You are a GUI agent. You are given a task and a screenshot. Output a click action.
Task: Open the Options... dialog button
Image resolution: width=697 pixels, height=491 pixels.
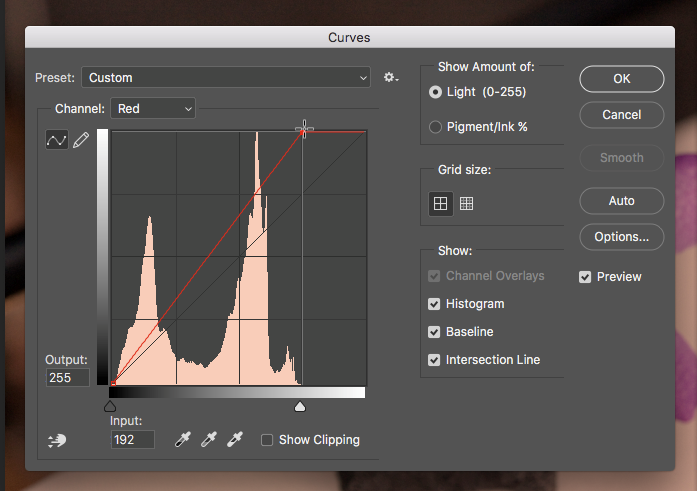click(x=621, y=237)
